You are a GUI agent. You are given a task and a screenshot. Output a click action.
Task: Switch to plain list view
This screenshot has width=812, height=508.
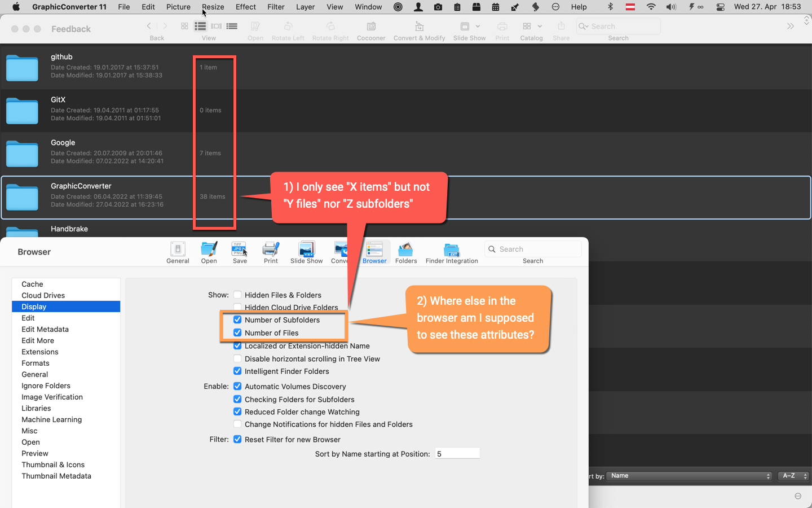[x=232, y=26]
